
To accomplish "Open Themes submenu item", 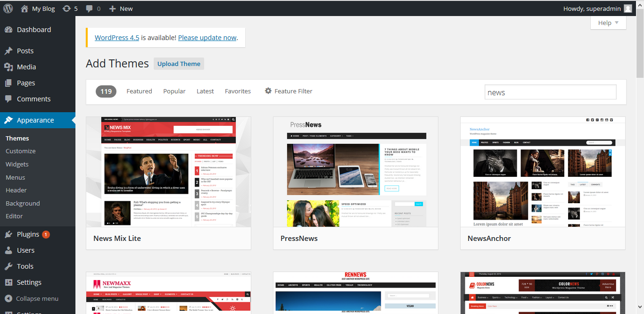I will click(17, 138).
